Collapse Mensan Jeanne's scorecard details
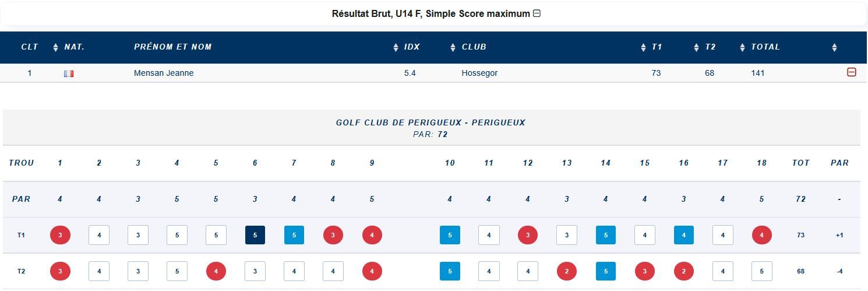This screenshot has height=291, width=868. coord(851,72)
